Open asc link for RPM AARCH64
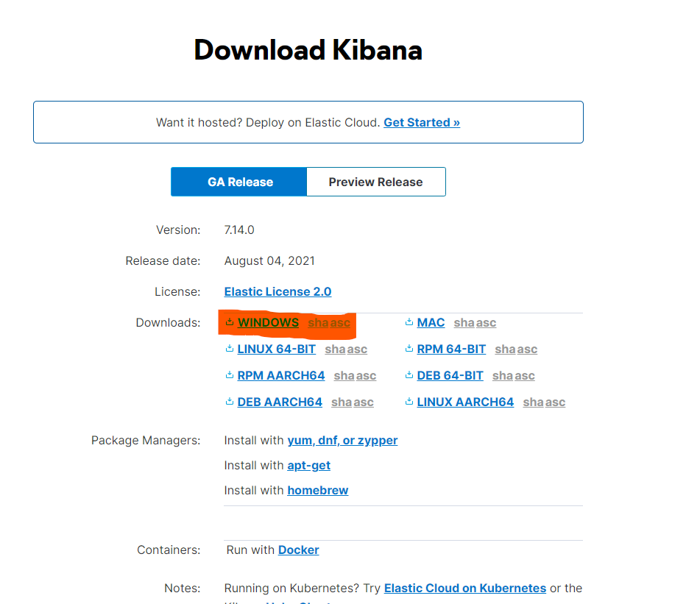Image resolution: width=700 pixels, height=604 pixels. (x=366, y=376)
